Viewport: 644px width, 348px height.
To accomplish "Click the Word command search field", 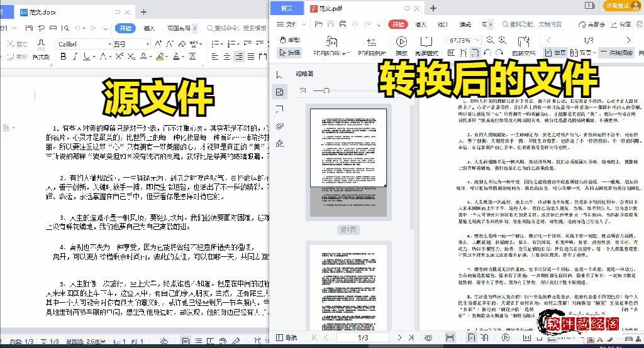I will [x=236, y=28].
